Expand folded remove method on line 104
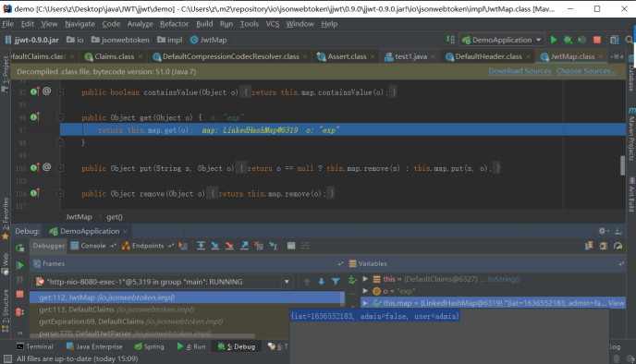 coord(60,193)
